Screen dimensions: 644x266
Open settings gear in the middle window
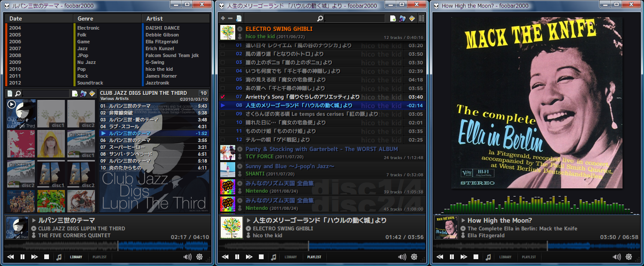click(414, 257)
